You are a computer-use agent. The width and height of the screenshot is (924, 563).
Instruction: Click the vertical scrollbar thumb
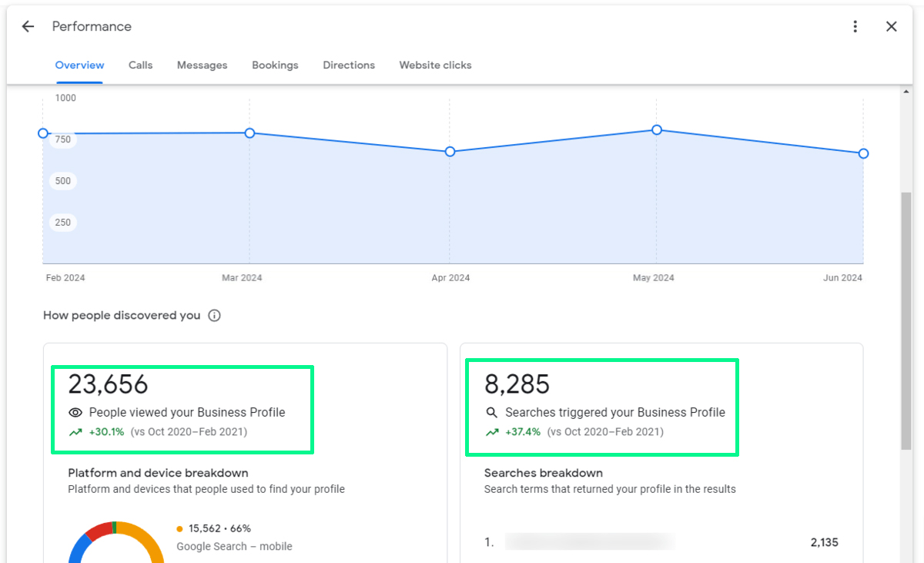click(906, 320)
